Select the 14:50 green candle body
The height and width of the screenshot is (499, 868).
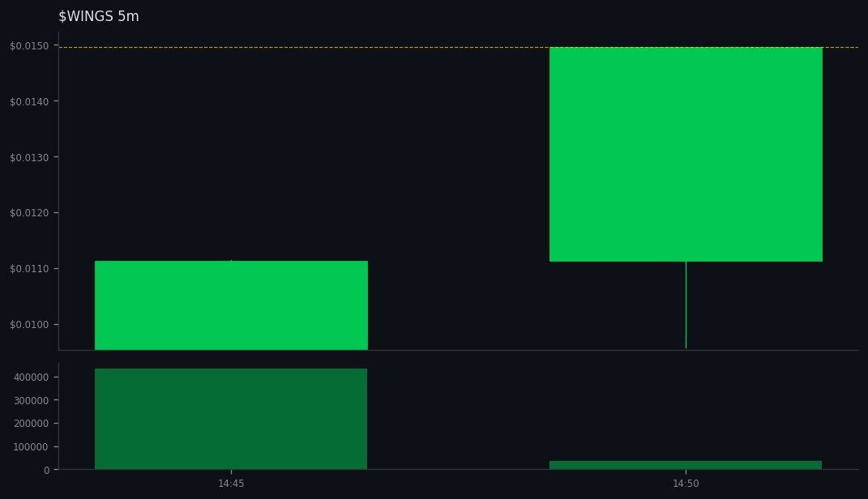[686, 154]
